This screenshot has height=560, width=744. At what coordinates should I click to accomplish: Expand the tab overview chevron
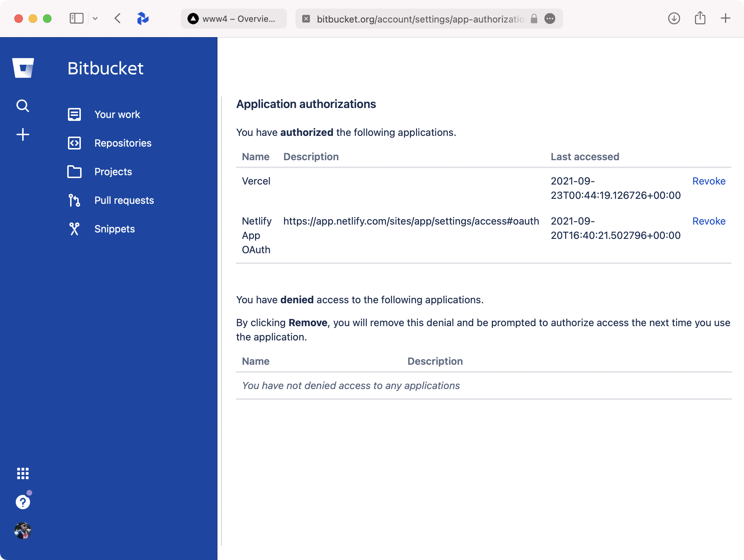[95, 19]
